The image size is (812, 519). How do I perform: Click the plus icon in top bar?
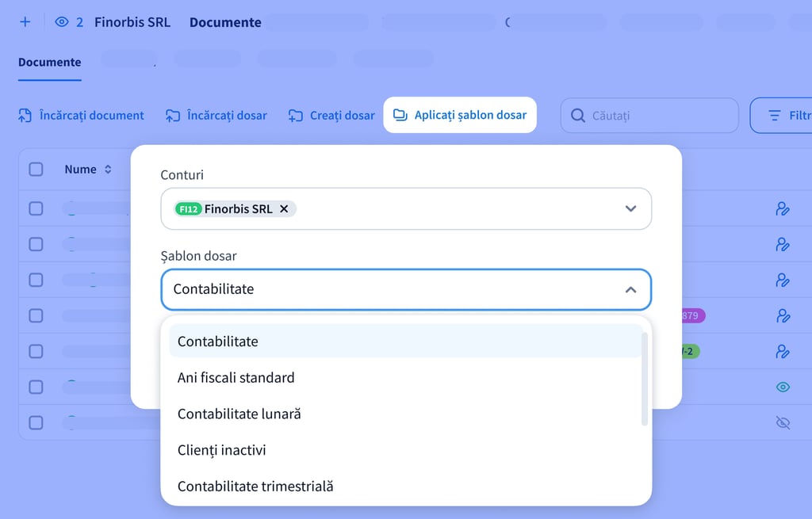[25, 22]
